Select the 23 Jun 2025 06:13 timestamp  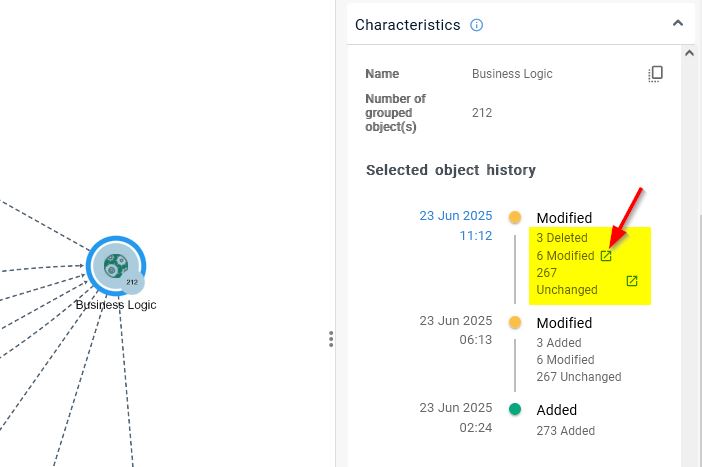(456, 330)
